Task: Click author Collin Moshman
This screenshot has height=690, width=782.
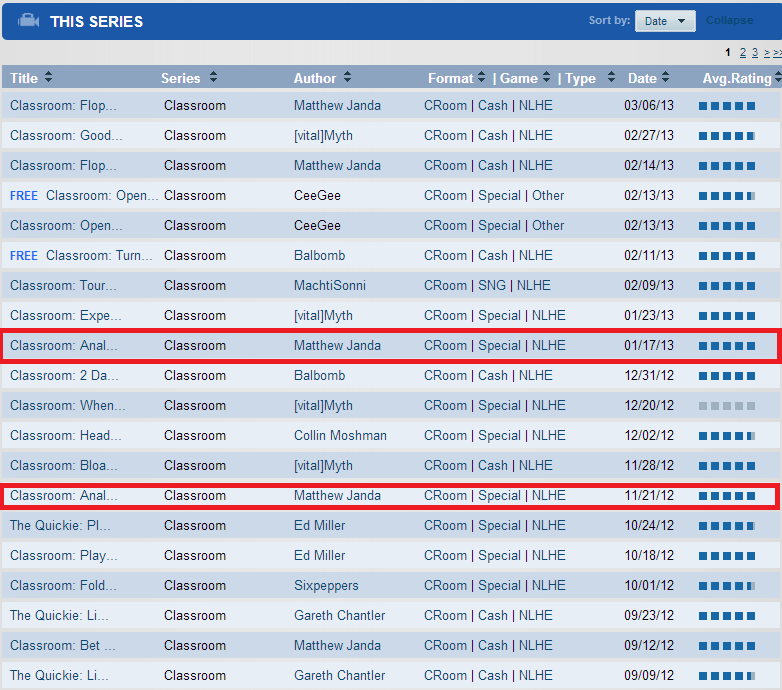Action: pyautogui.click(x=340, y=435)
